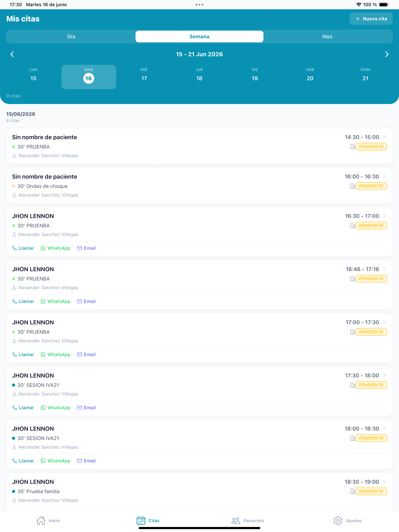
Task: Call patient of the 18:00 - 18:30 appointment
Action: [x=23, y=461]
